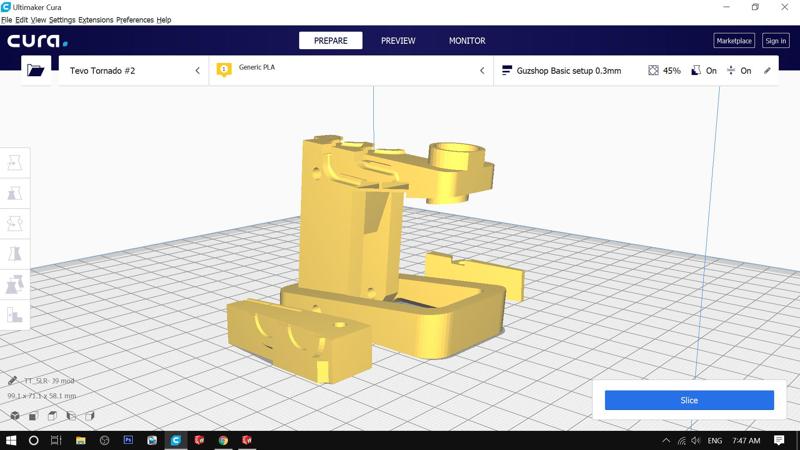Click the profile layers icon beside Guzshop
The image size is (800, 450).
coord(507,70)
